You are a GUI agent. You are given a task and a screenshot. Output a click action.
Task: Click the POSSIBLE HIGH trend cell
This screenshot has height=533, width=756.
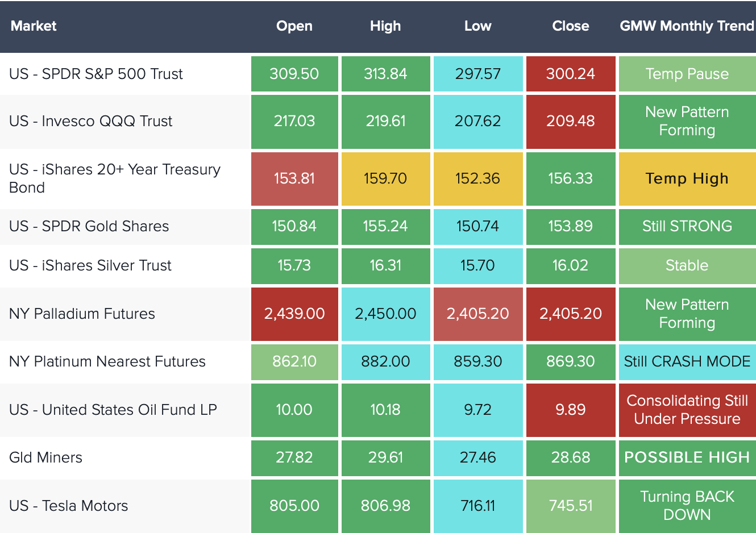point(687,457)
